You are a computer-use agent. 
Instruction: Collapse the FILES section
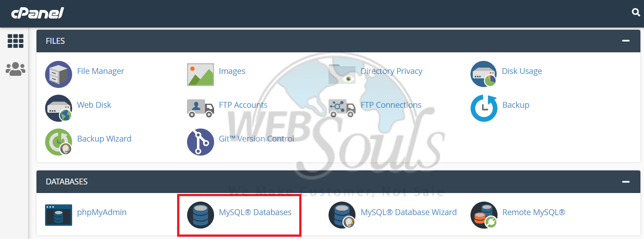626,41
